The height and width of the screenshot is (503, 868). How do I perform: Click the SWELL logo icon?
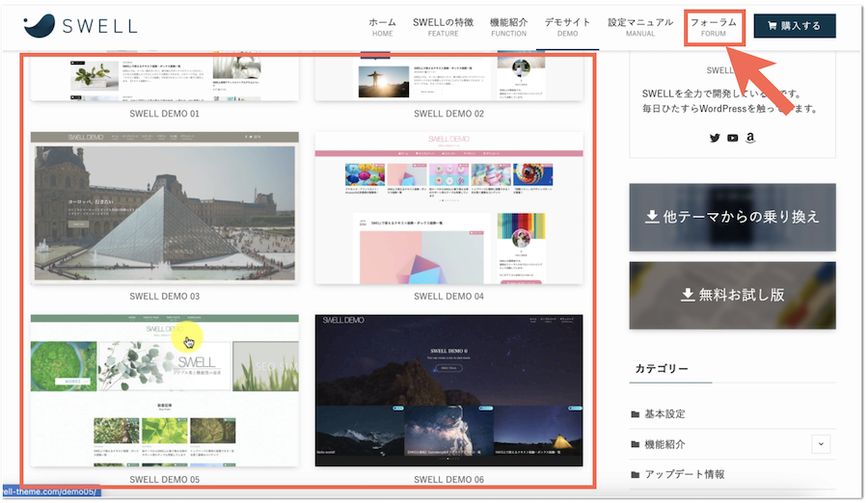(40, 26)
